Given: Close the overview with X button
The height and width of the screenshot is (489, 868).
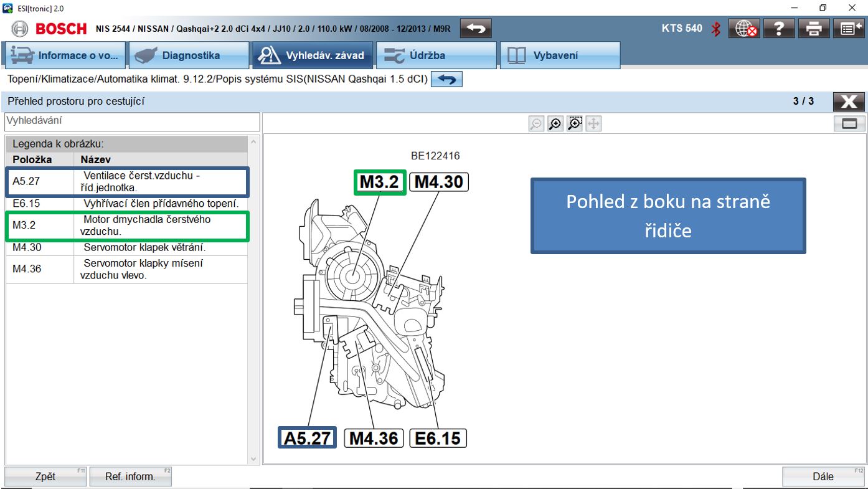Looking at the screenshot, I should (x=849, y=102).
